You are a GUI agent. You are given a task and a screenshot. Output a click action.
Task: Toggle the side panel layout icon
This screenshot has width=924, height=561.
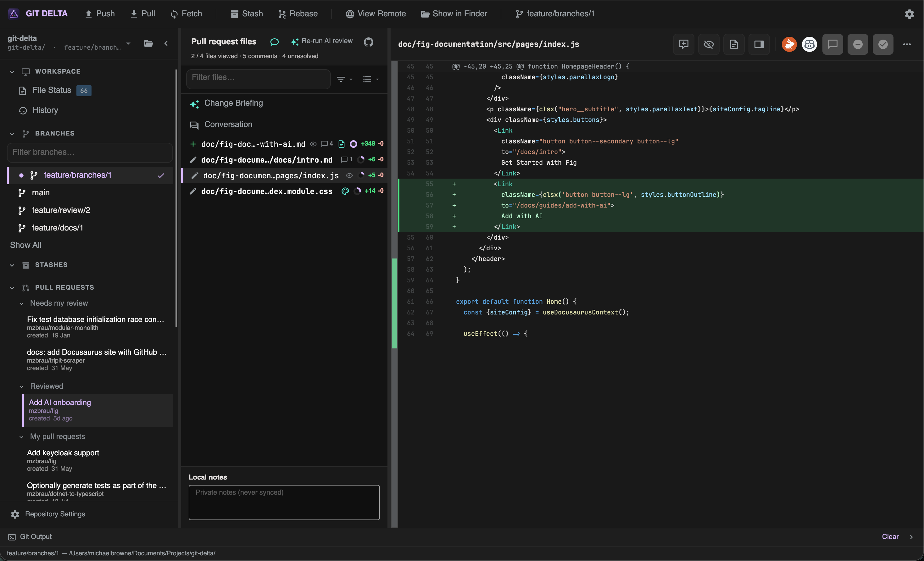pos(759,44)
